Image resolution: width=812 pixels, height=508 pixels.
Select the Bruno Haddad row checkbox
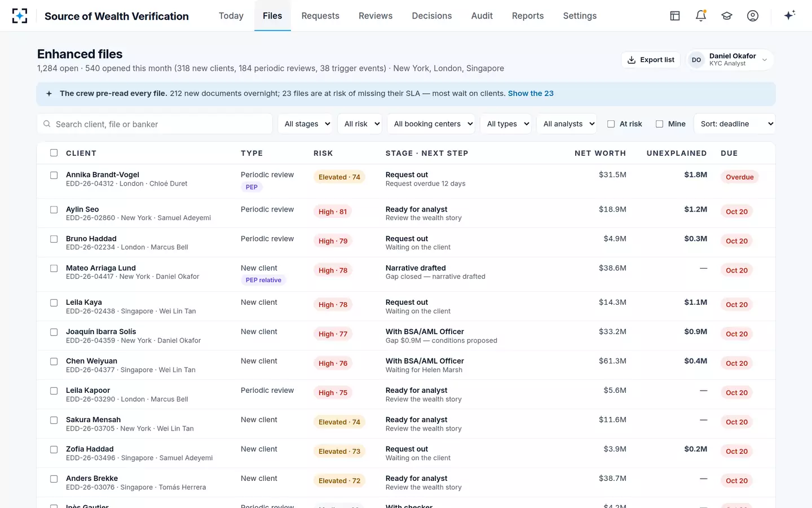point(54,239)
